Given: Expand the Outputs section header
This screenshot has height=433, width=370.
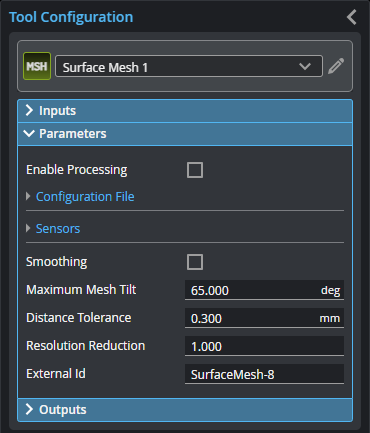Looking at the screenshot, I should click(x=185, y=410).
